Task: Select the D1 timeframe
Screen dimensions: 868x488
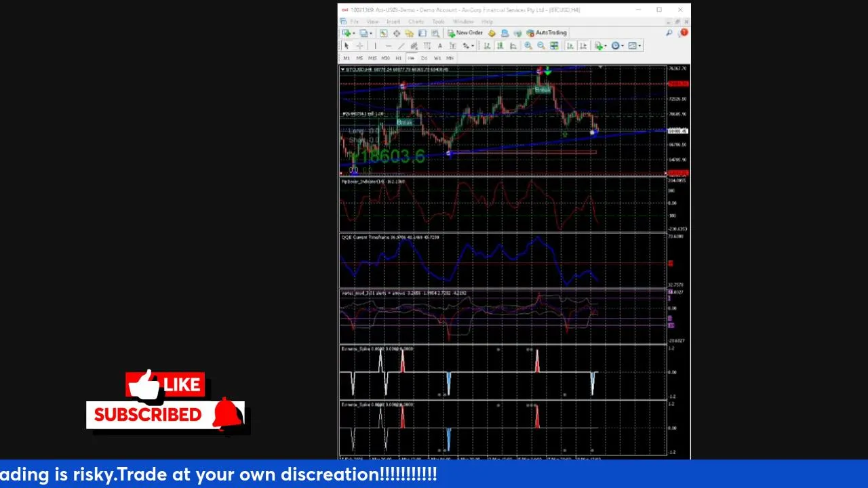Action: pos(424,58)
